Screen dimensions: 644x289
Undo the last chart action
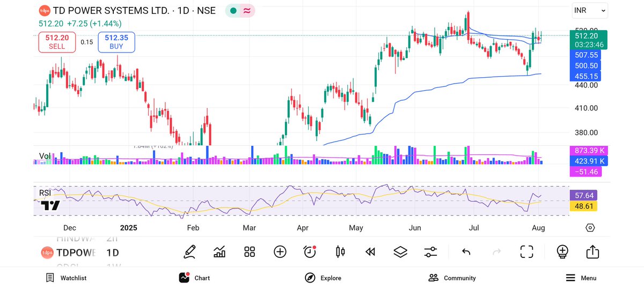[466, 251]
